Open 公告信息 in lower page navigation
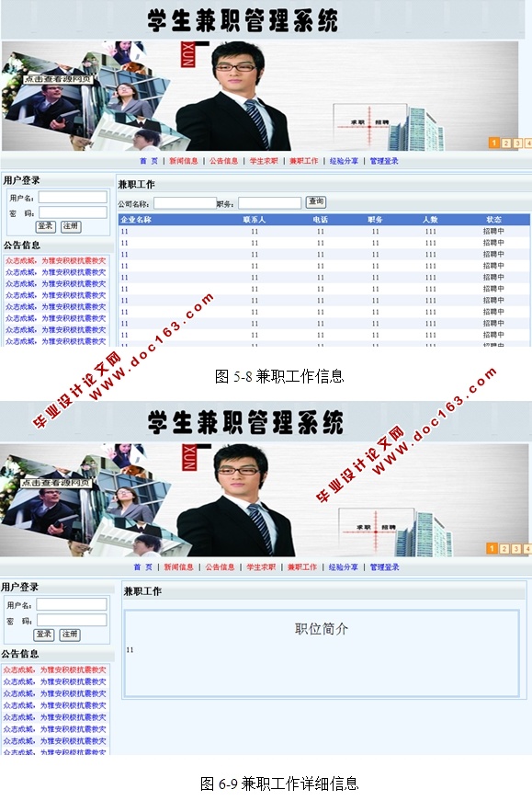532x801 pixels. coord(220,567)
